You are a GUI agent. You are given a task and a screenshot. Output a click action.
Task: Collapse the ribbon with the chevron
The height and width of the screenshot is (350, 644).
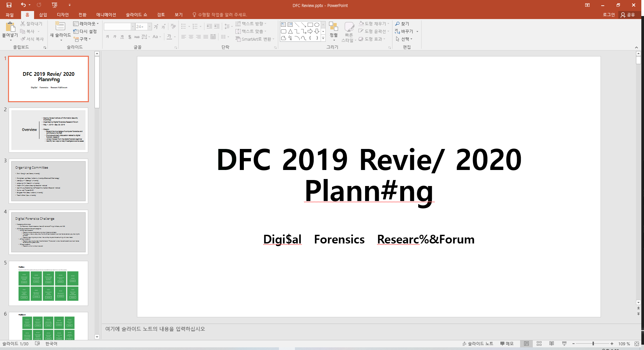click(x=636, y=47)
